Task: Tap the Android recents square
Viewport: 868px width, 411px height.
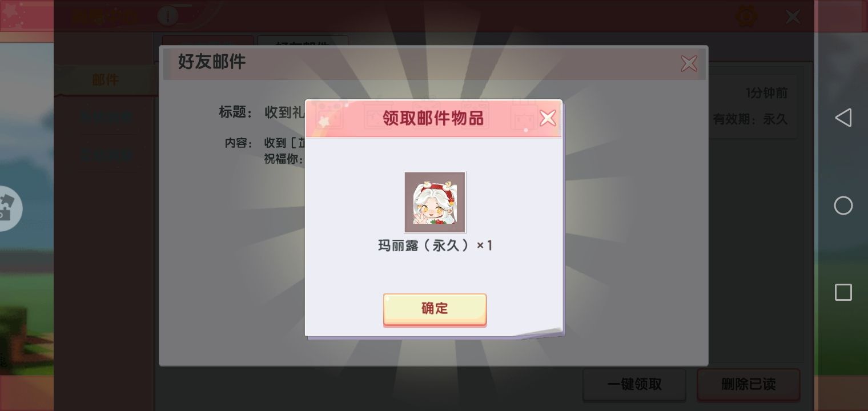Action: tap(843, 292)
